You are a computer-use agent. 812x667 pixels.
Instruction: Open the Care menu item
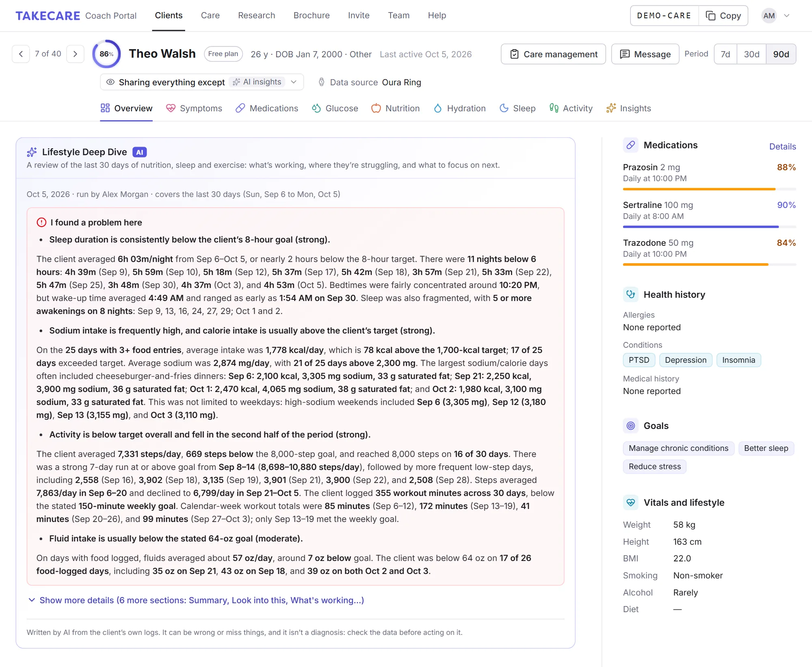(210, 15)
